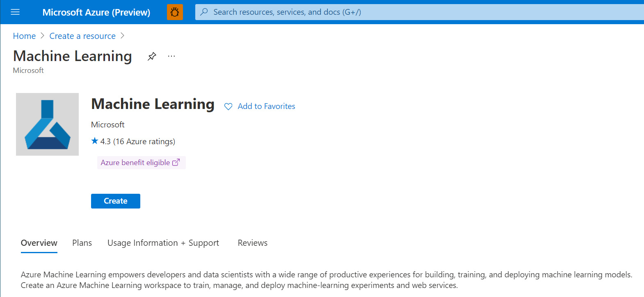The image size is (644, 297).
Task: Go to Home breadcrumb
Action: (x=24, y=36)
